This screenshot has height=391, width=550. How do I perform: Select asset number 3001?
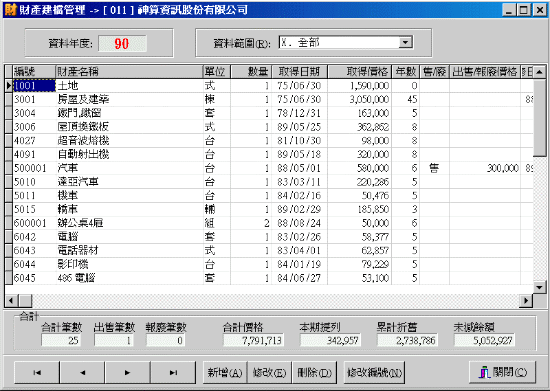click(34, 99)
